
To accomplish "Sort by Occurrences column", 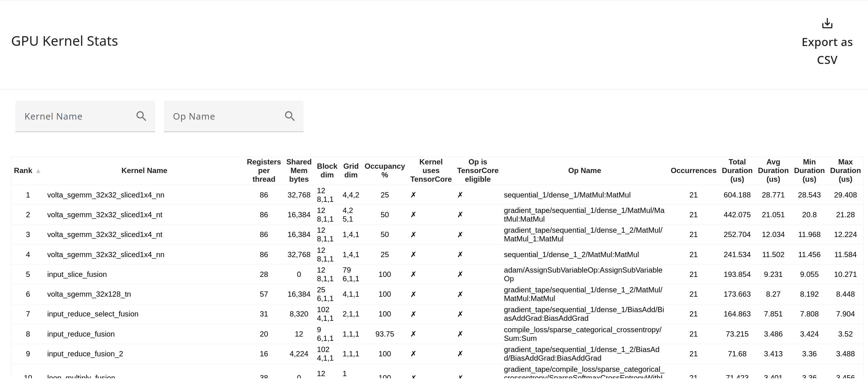I will point(693,171).
